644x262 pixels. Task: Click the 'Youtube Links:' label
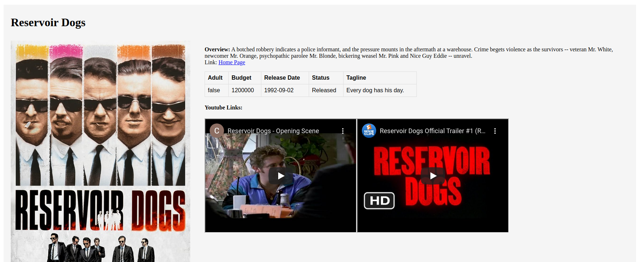(223, 108)
